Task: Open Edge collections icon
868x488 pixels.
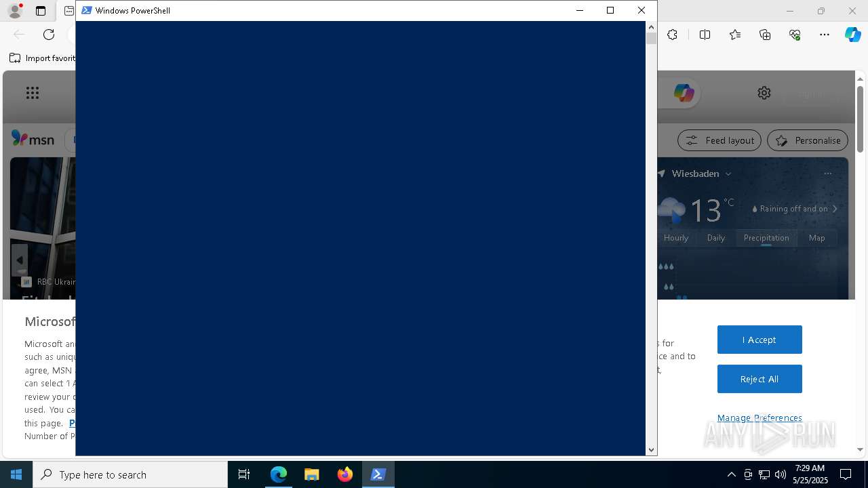Action: click(765, 35)
